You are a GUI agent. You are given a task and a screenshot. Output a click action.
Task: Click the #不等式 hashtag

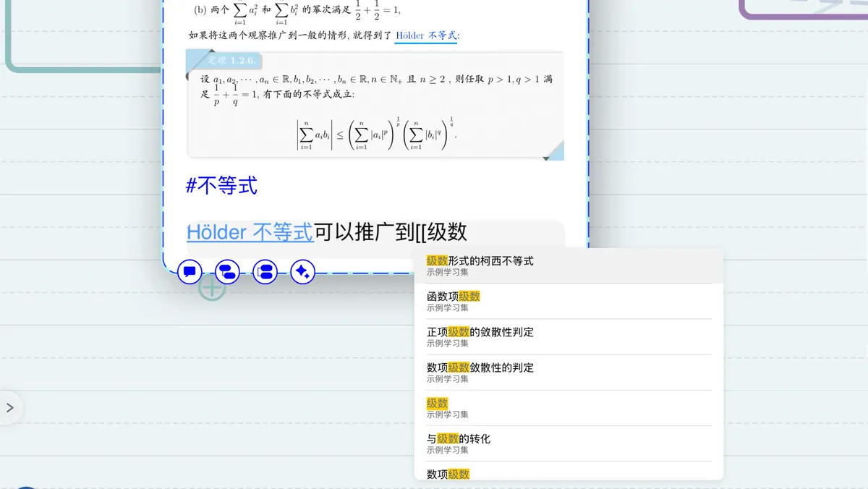click(x=221, y=186)
